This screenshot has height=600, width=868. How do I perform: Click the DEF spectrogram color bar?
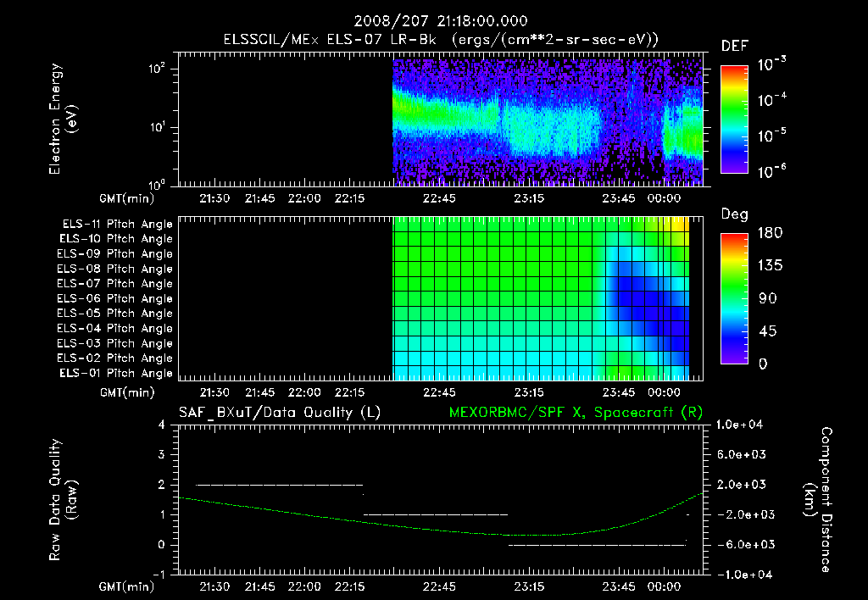tap(734, 119)
